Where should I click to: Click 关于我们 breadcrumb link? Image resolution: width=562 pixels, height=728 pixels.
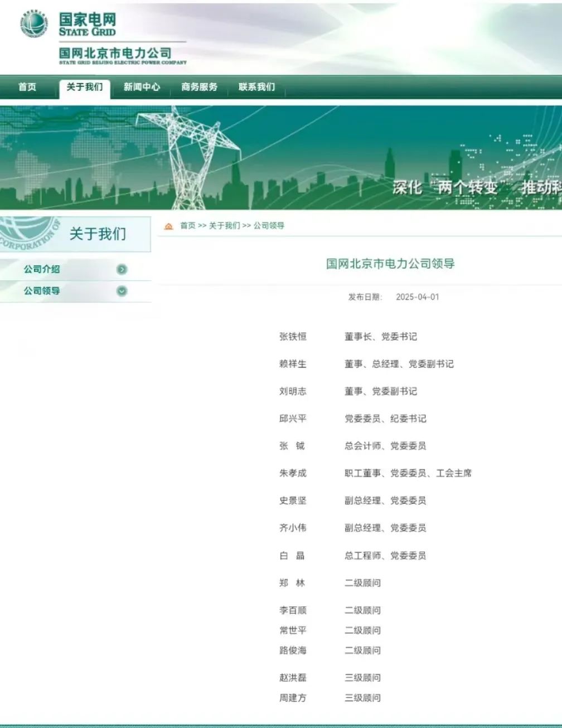[224, 226]
